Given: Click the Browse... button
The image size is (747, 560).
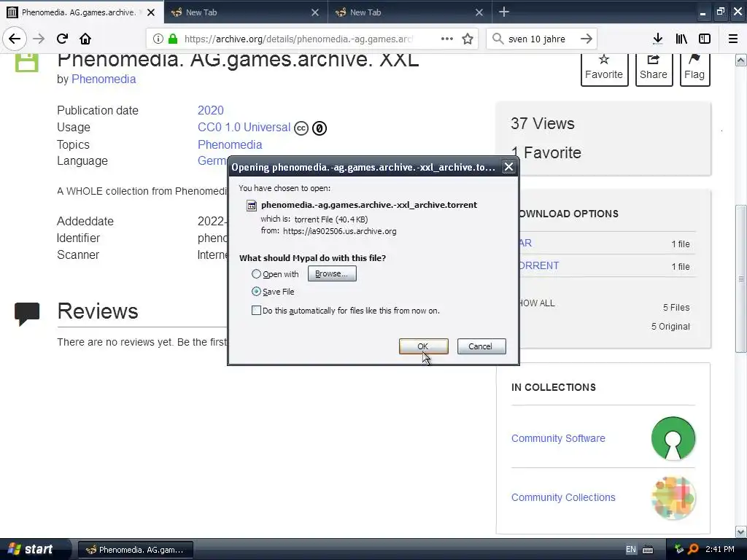Looking at the screenshot, I should pos(332,274).
